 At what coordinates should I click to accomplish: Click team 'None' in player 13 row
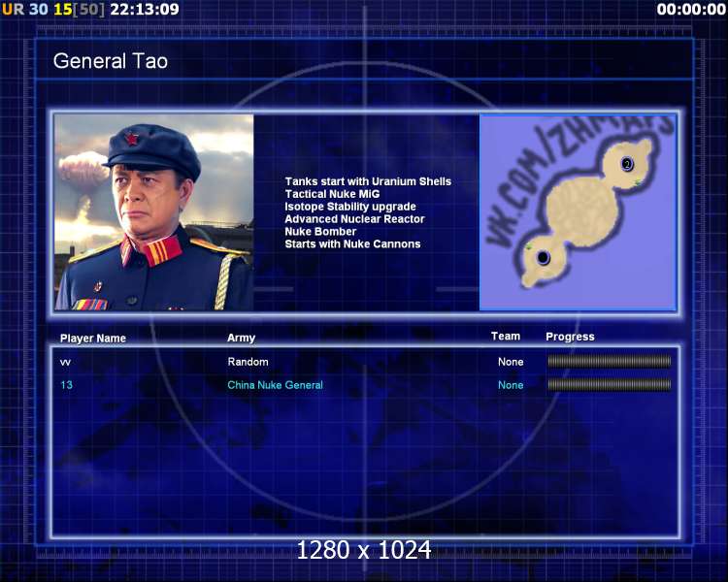511,385
